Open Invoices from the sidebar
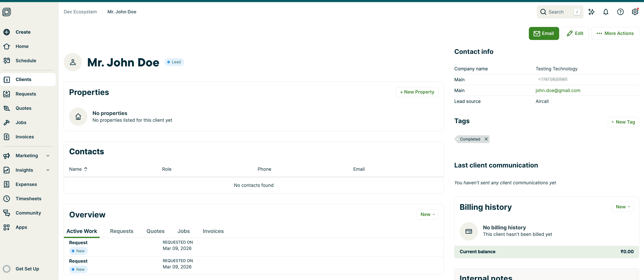The height and width of the screenshot is (280, 644). [25, 137]
